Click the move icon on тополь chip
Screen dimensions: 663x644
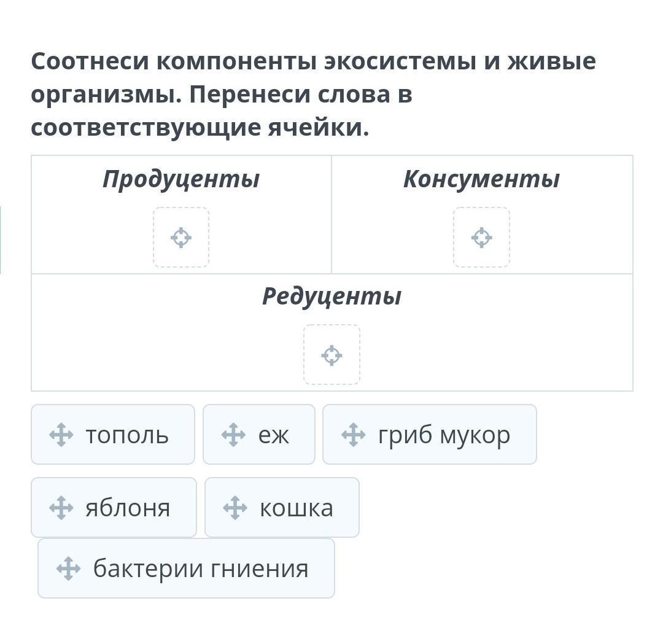[x=61, y=435]
